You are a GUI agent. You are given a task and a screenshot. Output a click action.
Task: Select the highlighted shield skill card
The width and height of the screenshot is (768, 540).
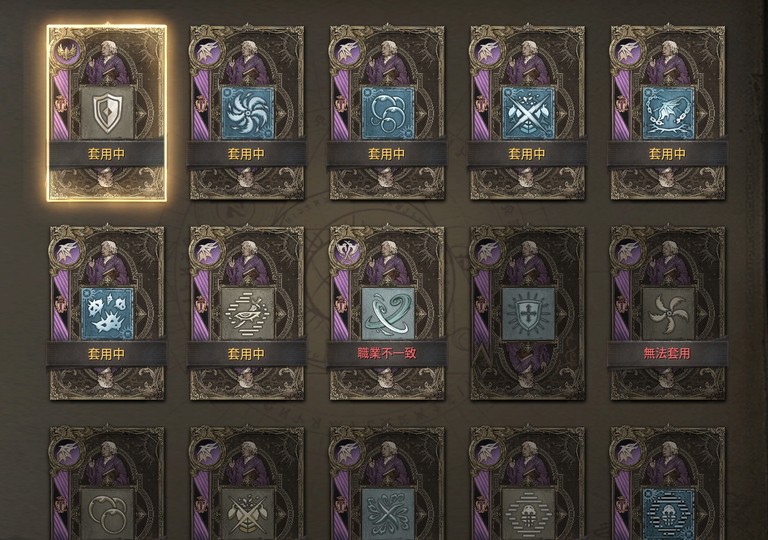tap(107, 113)
